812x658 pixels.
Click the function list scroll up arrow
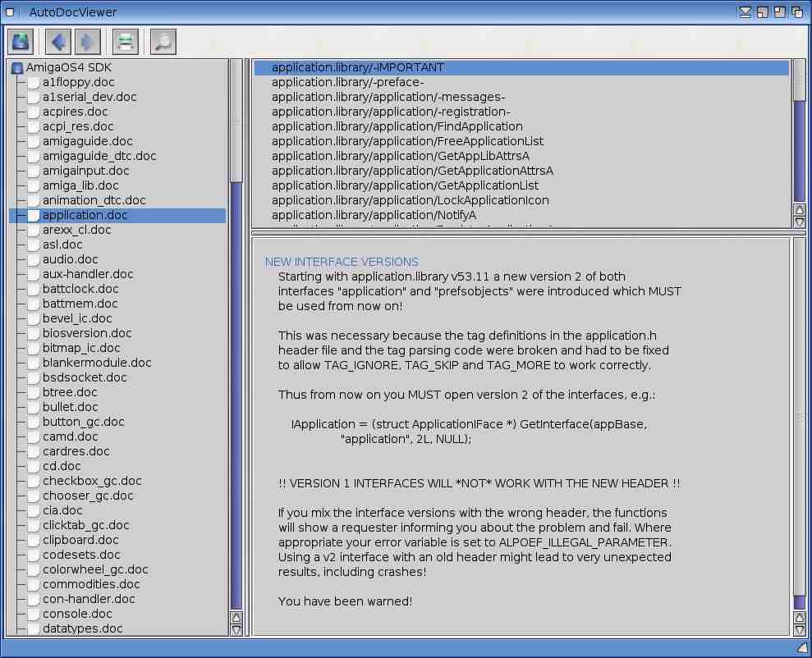[800, 210]
